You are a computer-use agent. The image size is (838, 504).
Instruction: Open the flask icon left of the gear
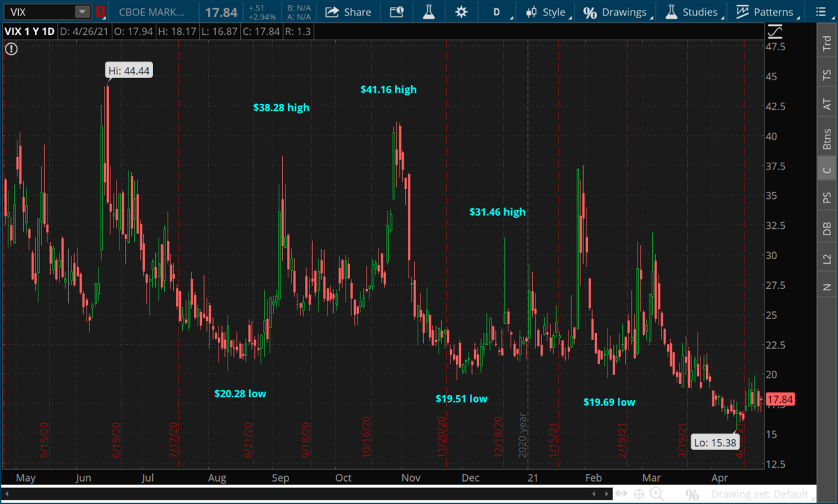pos(429,12)
